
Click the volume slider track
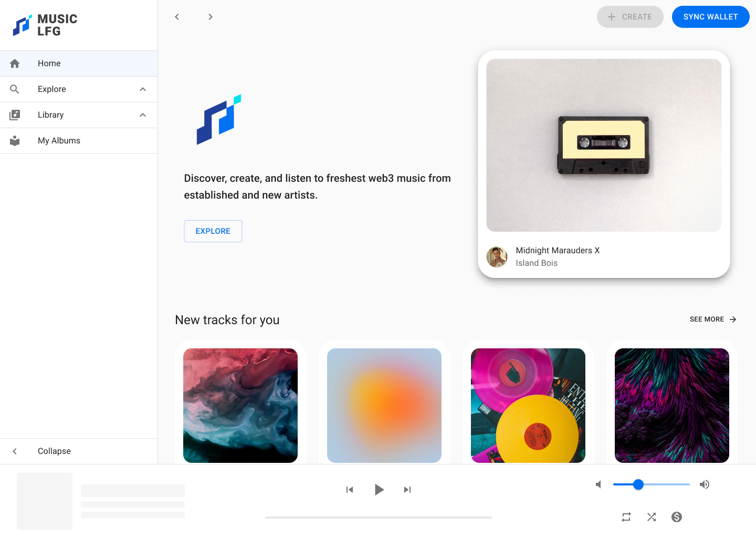pos(651,484)
